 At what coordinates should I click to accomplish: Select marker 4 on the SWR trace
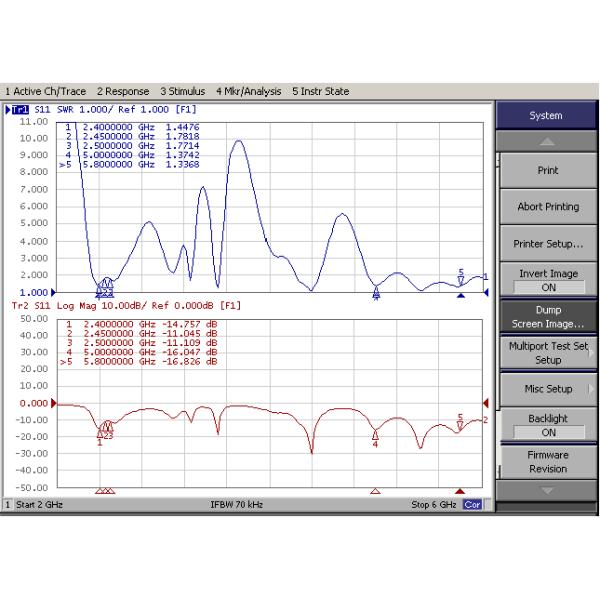pos(376,291)
